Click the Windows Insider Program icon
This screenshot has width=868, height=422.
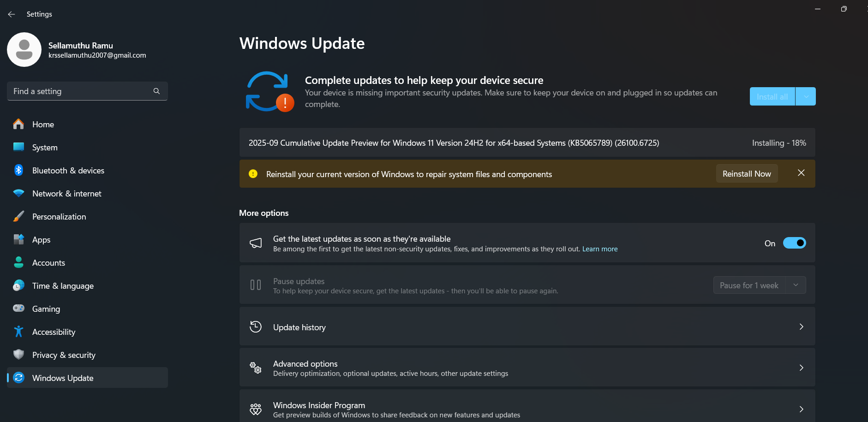pyautogui.click(x=255, y=409)
